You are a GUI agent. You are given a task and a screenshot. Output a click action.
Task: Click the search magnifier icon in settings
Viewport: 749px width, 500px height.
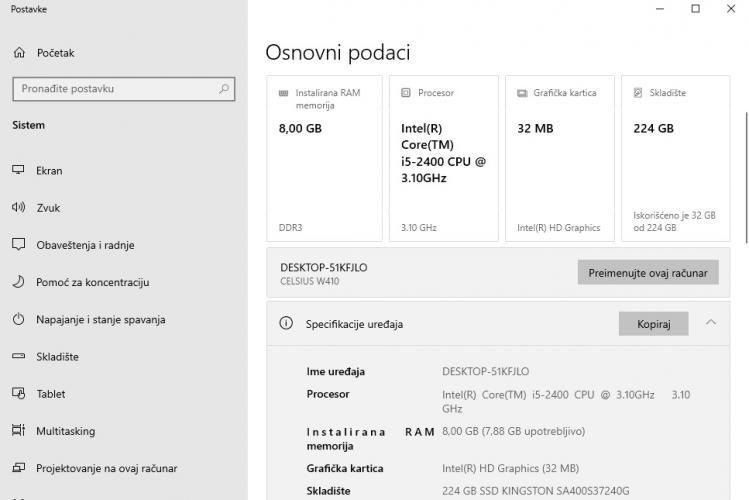click(224, 89)
